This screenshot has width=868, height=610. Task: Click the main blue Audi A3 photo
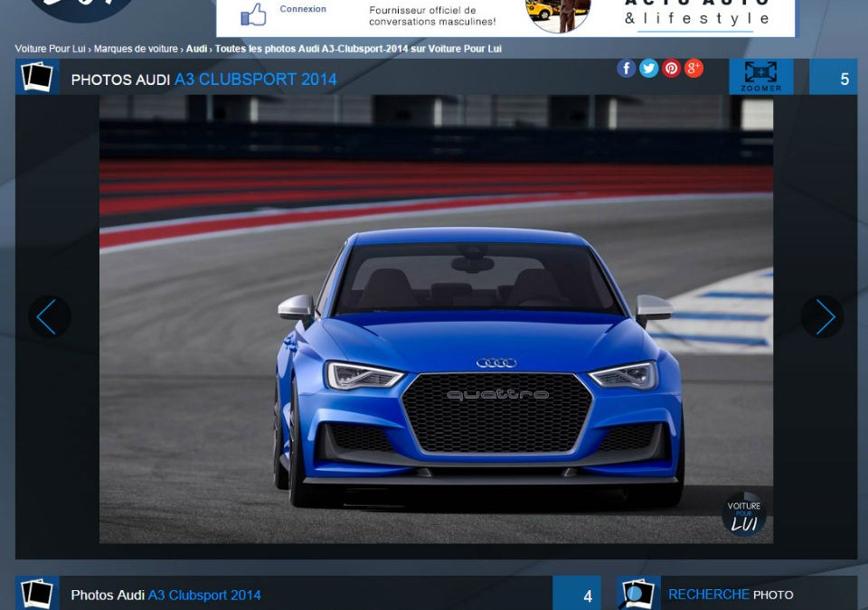(436, 319)
